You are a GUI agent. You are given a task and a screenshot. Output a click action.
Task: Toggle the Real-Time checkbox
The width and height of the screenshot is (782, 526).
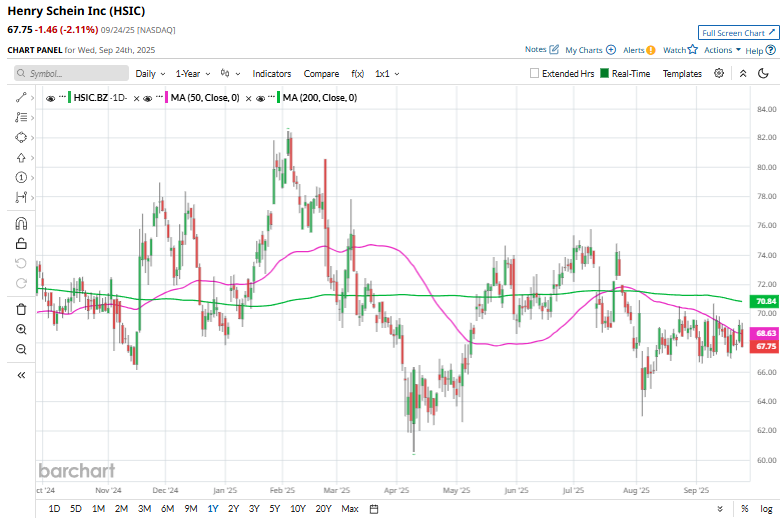coord(604,74)
